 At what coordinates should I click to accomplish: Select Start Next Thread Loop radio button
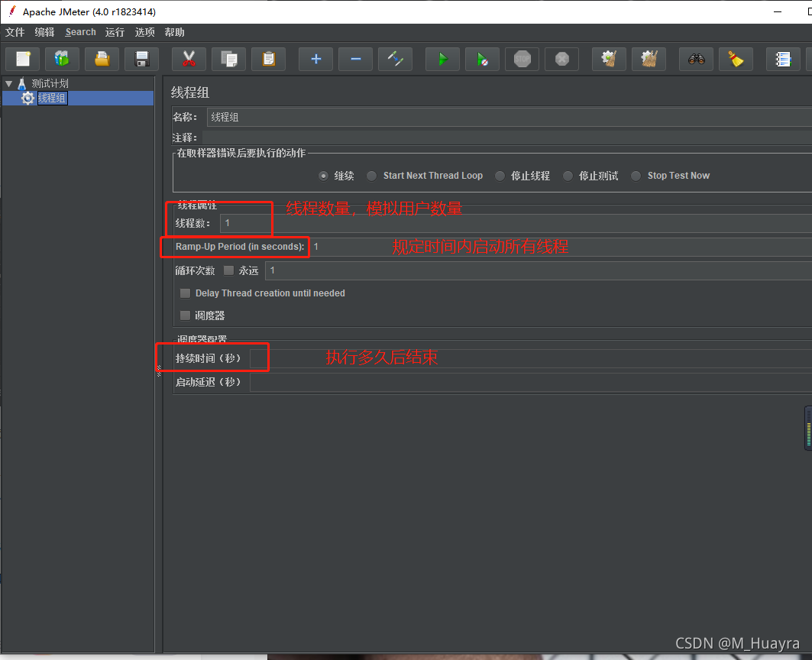[x=372, y=176]
